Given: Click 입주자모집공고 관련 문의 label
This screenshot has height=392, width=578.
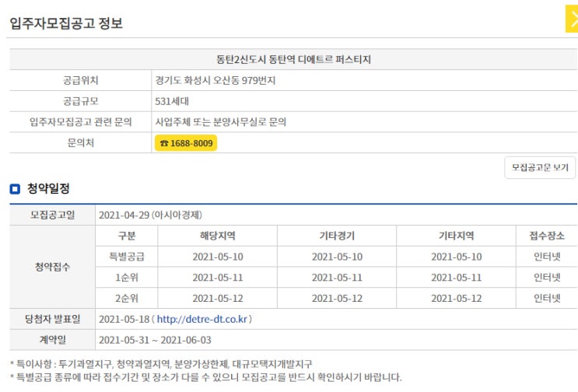Looking at the screenshot, I should click(81, 122).
